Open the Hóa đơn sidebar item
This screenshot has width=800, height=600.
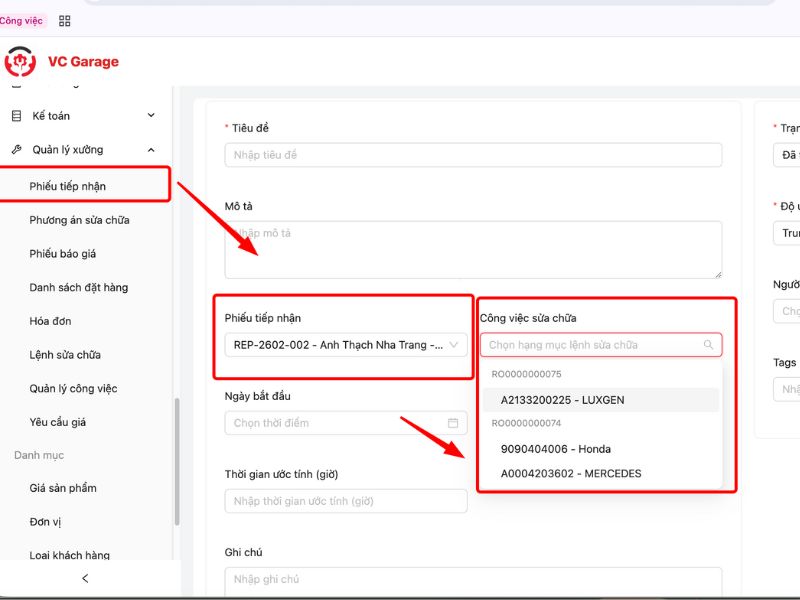click(50, 321)
